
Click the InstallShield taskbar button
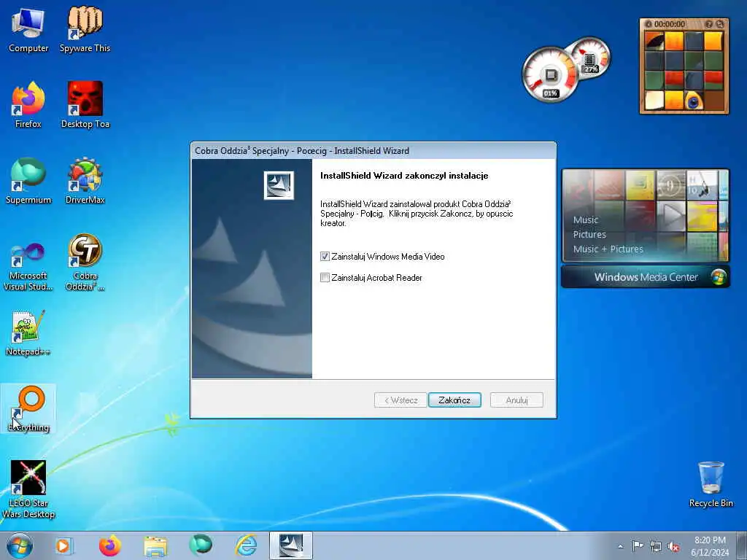(291, 545)
